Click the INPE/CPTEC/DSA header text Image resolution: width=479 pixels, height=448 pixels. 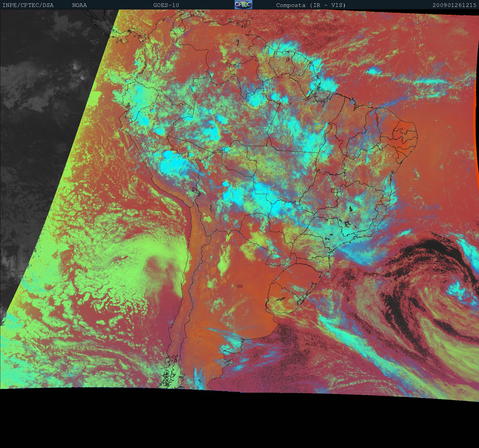click(x=28, y=5)
